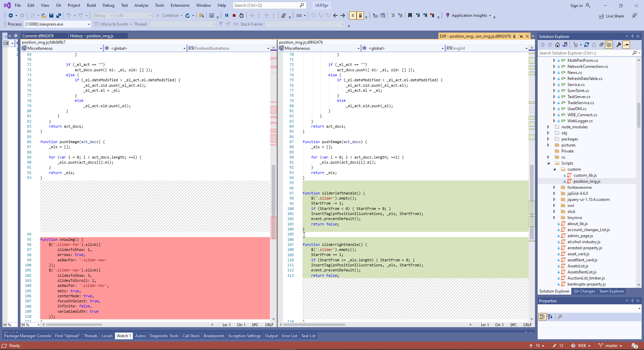
Task: Open Solution Explorer Properties wrench icon
Action: click(x=619, y=45)
